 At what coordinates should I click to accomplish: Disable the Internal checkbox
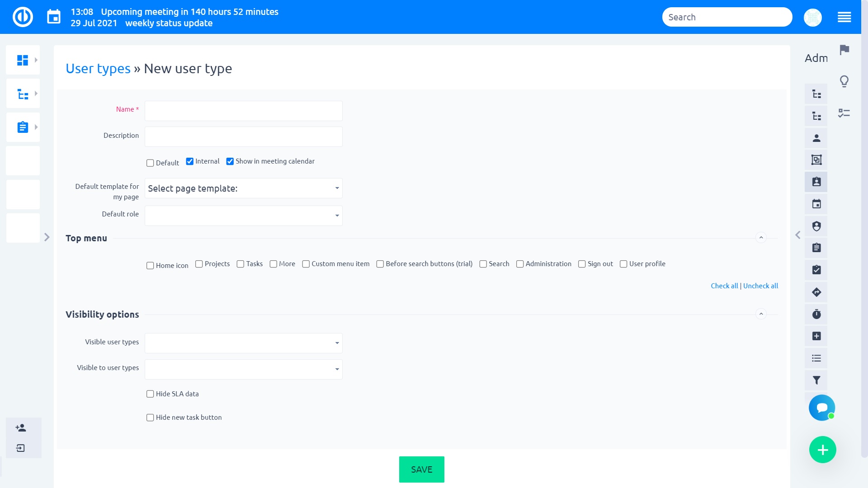[189, 161]
